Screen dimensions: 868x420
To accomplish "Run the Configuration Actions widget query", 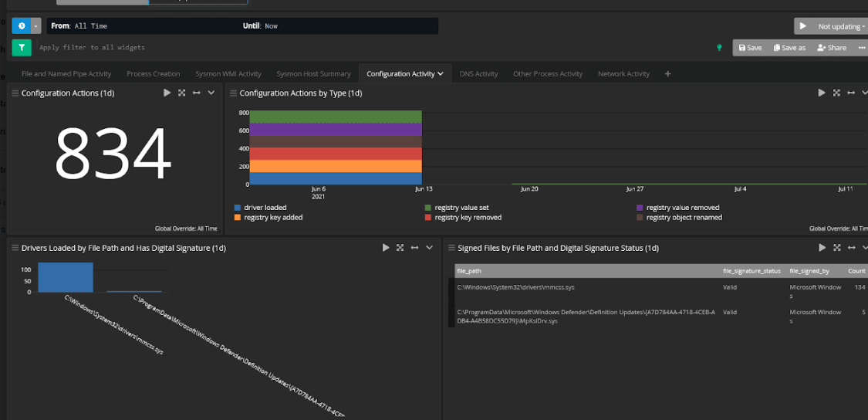I will pyautogui.click(x=167, y=93).
